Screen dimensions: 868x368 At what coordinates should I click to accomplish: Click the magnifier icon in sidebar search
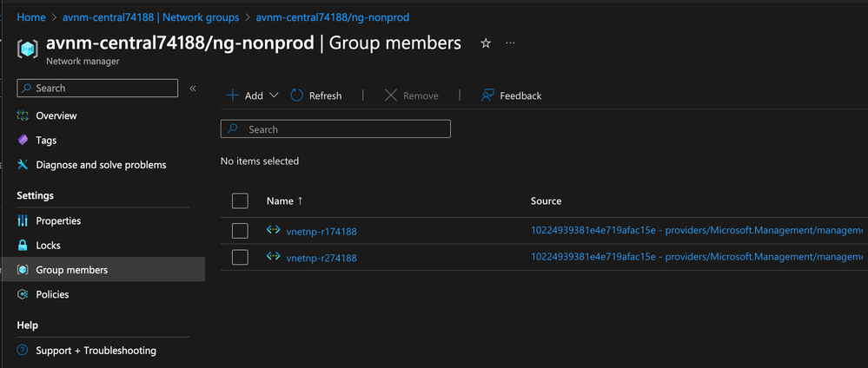27,88
